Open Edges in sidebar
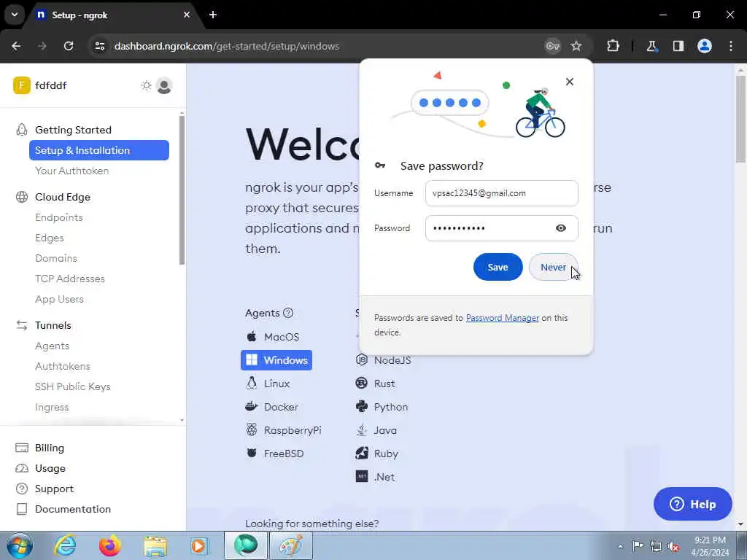Viewport: 747px width, 560px height. click(x=50, y=238)
